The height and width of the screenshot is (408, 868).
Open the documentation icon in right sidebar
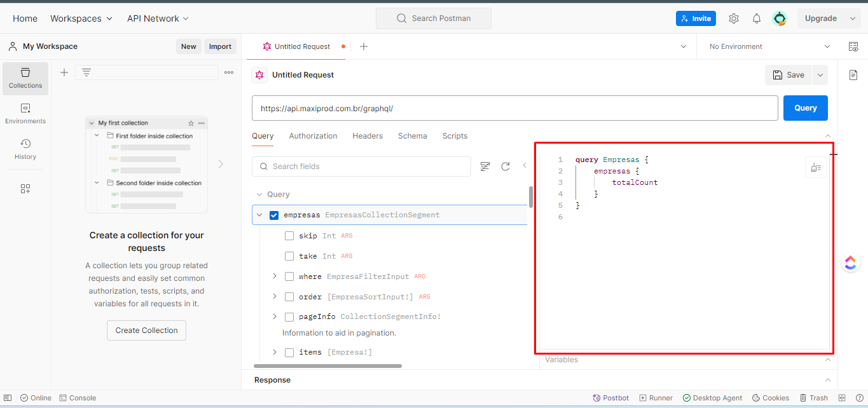[x=853, y=75]
